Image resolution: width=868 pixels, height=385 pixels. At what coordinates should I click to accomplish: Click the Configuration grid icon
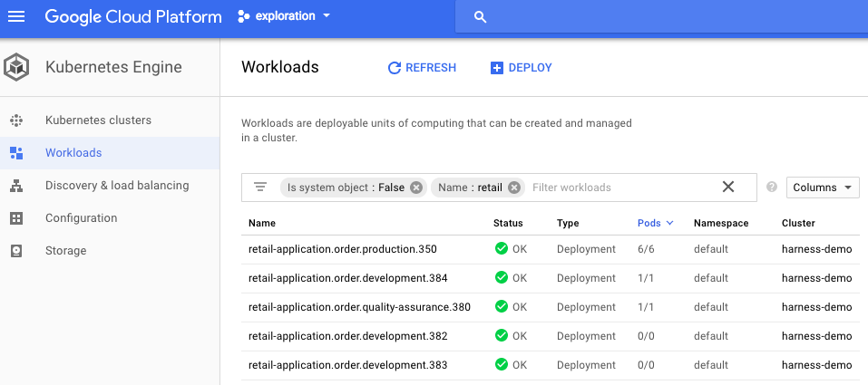tap(16, 218)
